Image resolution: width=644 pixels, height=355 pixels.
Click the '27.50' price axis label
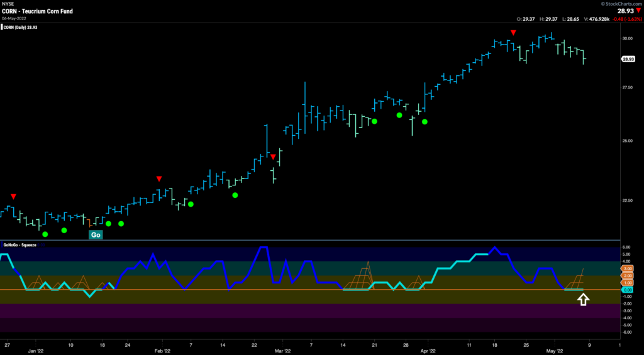pos(627,88)
